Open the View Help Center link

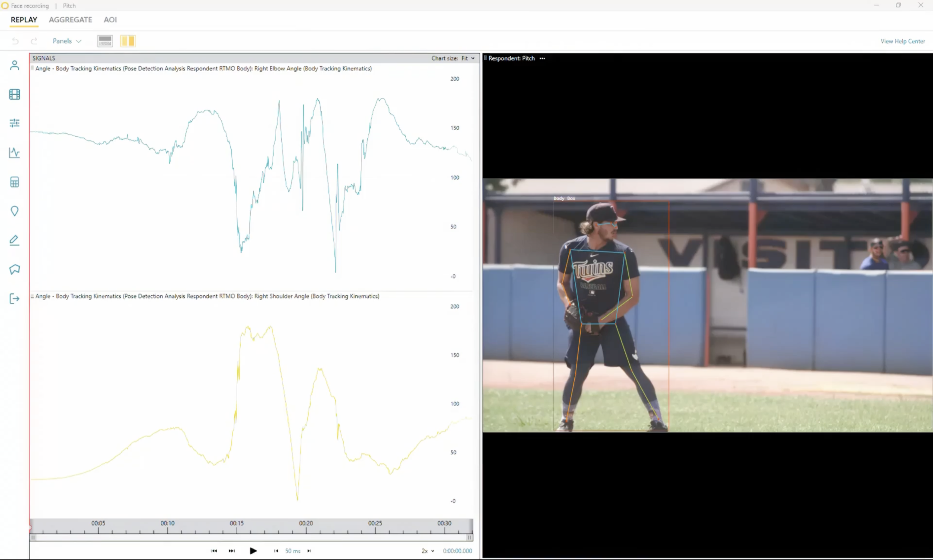902,41
